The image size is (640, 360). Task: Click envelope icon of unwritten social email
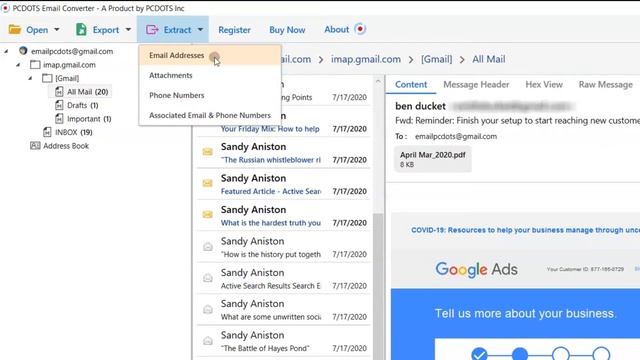208,309
